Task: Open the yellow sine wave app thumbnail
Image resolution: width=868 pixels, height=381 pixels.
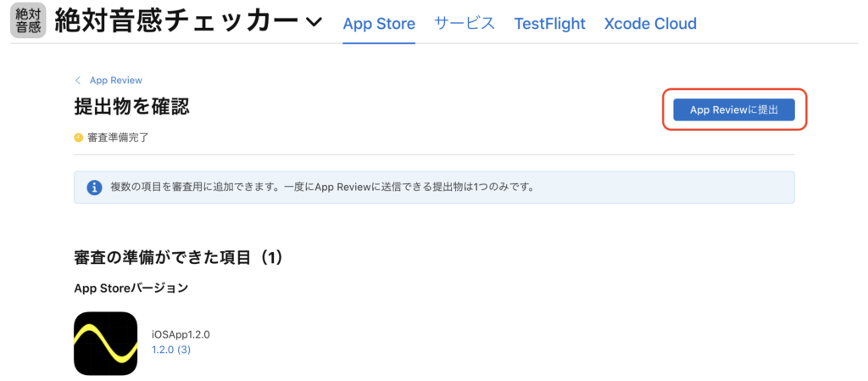Action: (105, 344)
